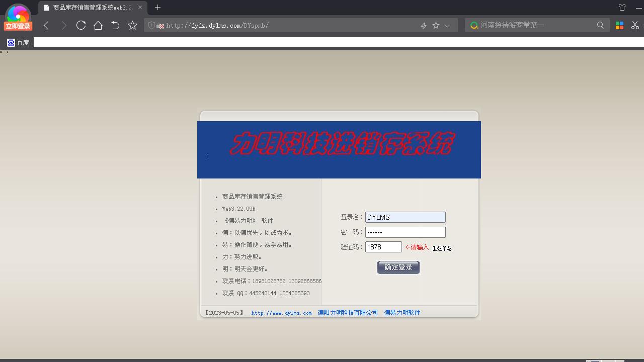Click the colorful four-square apps icon
This screenshot has height=362, width=644.
pos(619,25)
